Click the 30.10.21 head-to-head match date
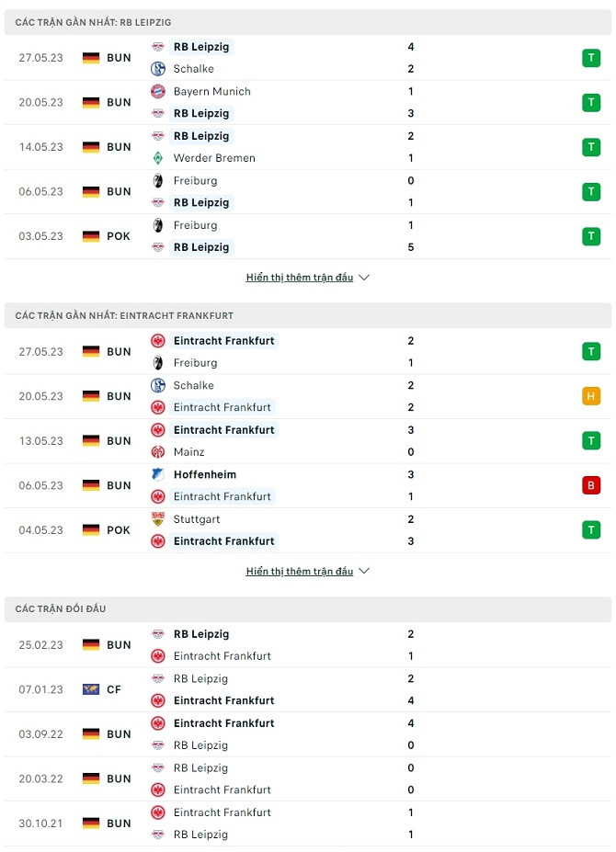Viewport: 616px width, 852px height. tap(40, 824)
